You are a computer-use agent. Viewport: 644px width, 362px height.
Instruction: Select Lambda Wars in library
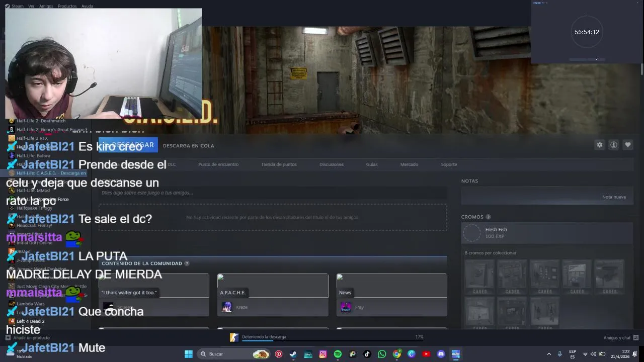click(x=30, y=304)
